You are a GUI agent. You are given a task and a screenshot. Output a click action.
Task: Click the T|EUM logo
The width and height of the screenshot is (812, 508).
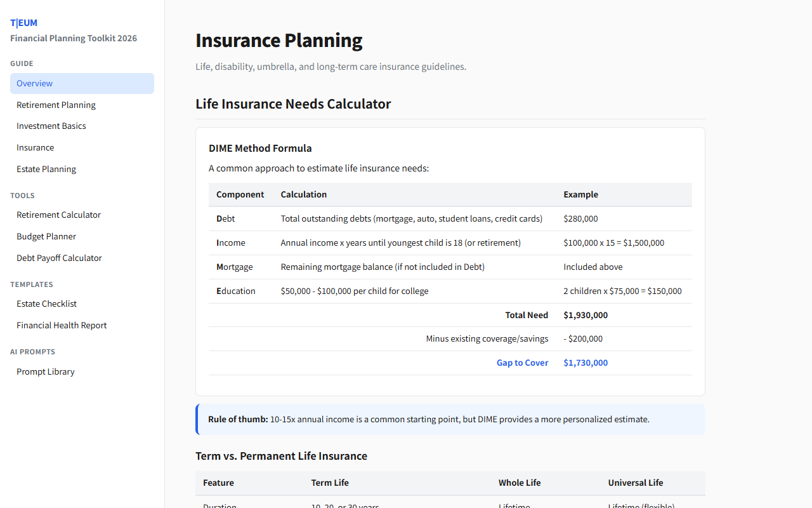[x=23, y=22]
